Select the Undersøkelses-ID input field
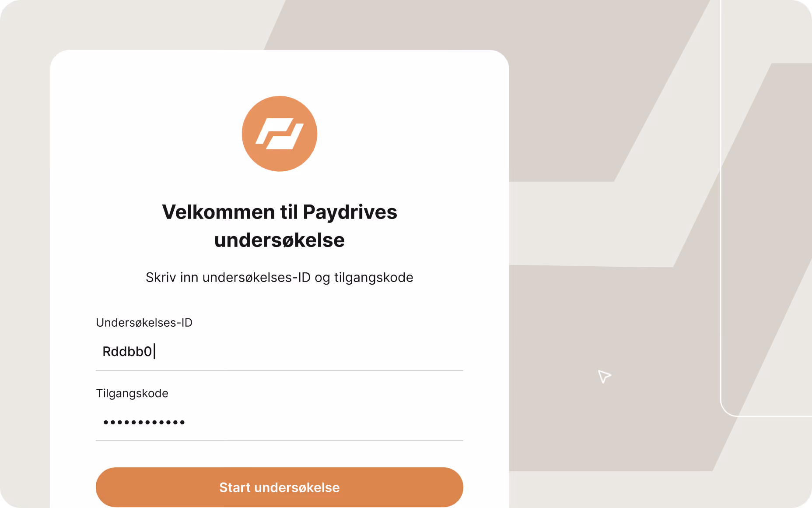This screenshot has width=812, height=508. point(280,352)
